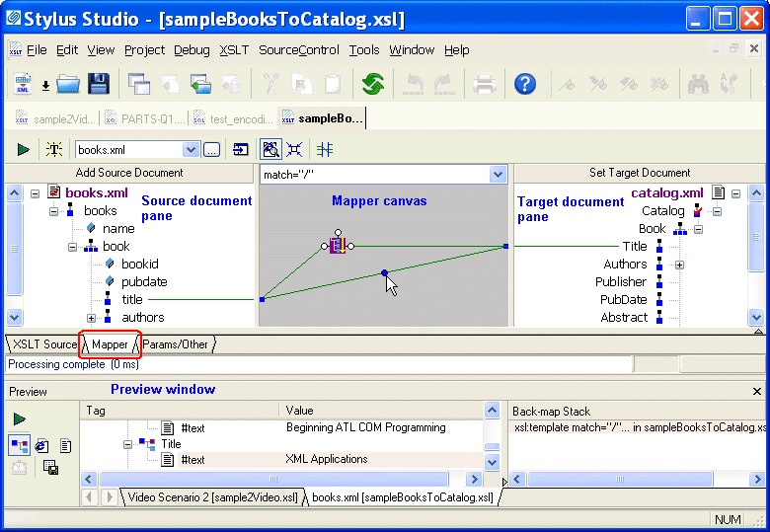Switch to the PARTS-Q1... document tab
Image resolution: width=770 pixels, height=532 pixels.
click(x=145, y=118)
